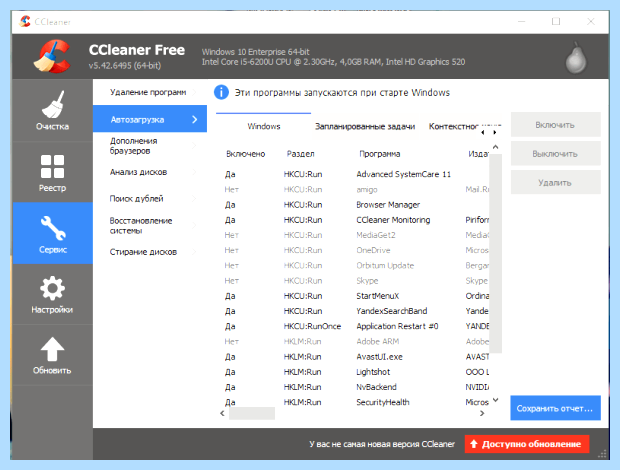Select the AvastUI.exe entry
Image resolution: width=620 pixels, height=470 pixels.
pyautogui.click(x=356, y=357)
